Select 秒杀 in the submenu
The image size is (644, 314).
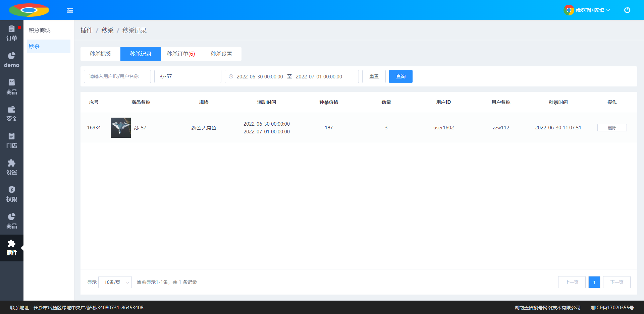coord(49,46)
